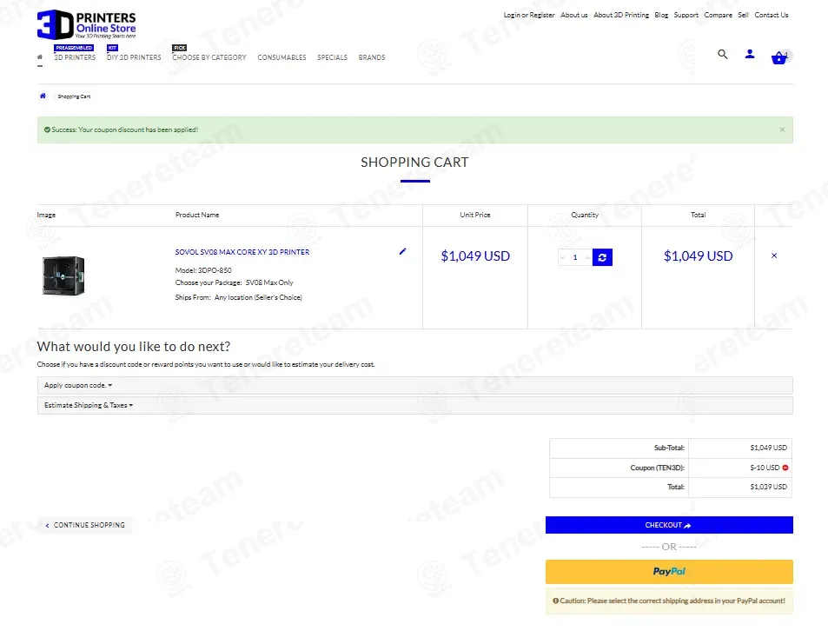Image resolution: width=828 pixels, height=644 pixels.
Task: Click the Sovol printer thumbnail image
Action: point(63,276)
